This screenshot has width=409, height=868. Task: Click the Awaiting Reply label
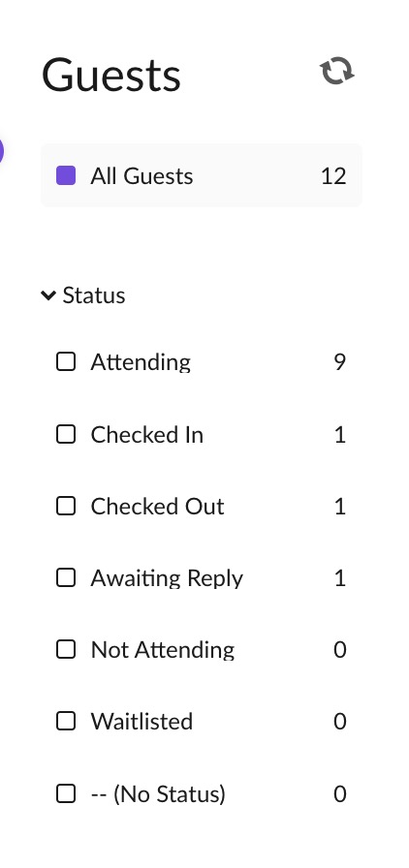pos(167,578)
